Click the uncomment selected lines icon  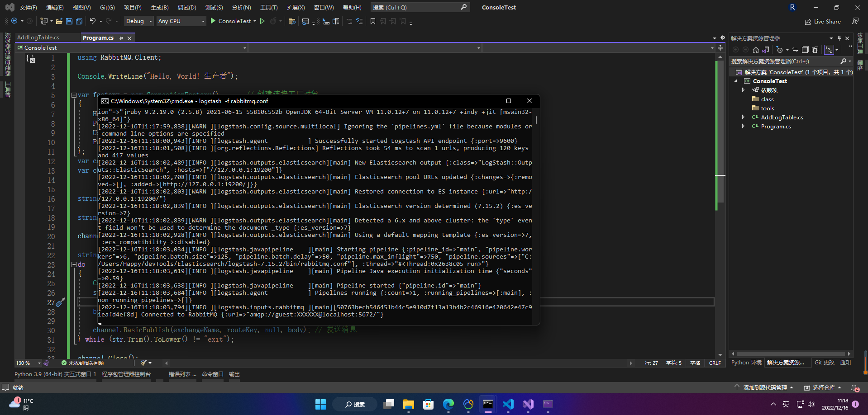[359, 21]
